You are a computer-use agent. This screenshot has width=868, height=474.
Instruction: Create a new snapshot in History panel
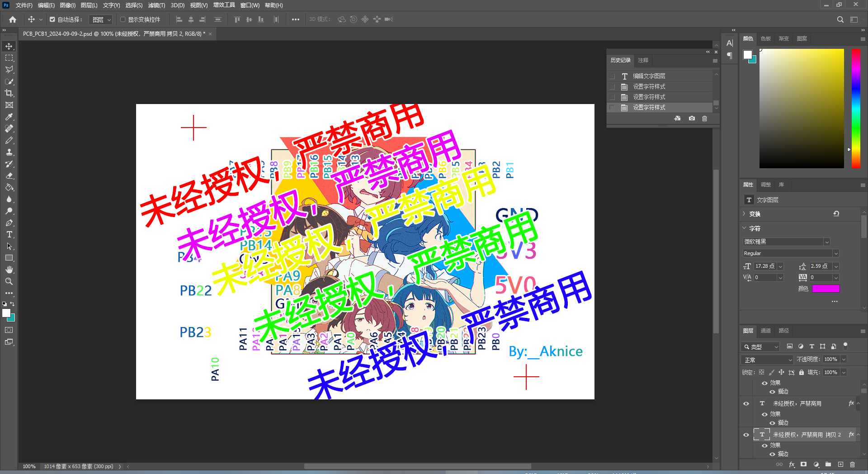pos(692,118)
